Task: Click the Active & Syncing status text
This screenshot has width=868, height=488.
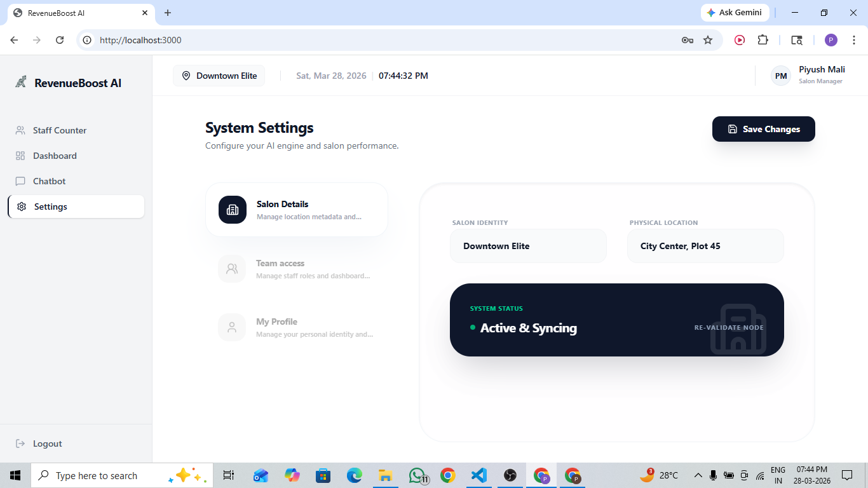Action: (x=529, y=328)
